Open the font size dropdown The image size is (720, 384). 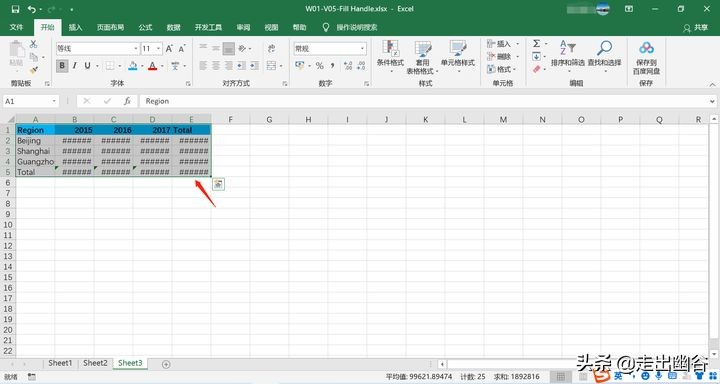(x=158, y=48)
